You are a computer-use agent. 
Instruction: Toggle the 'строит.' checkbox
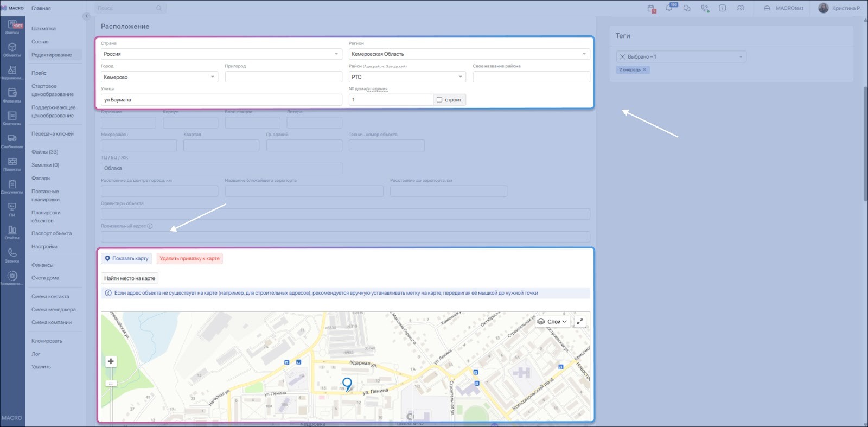click(439, 100)
